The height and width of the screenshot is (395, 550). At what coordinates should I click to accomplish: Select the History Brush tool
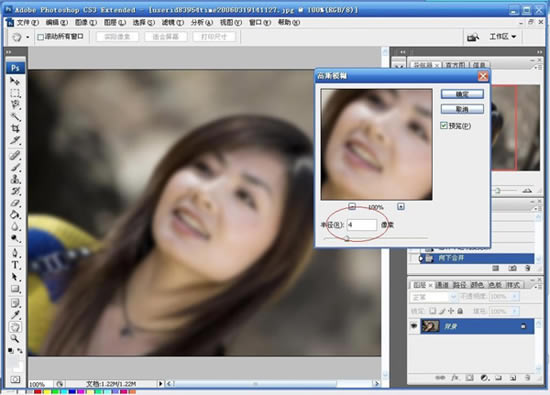click(15, 191)
